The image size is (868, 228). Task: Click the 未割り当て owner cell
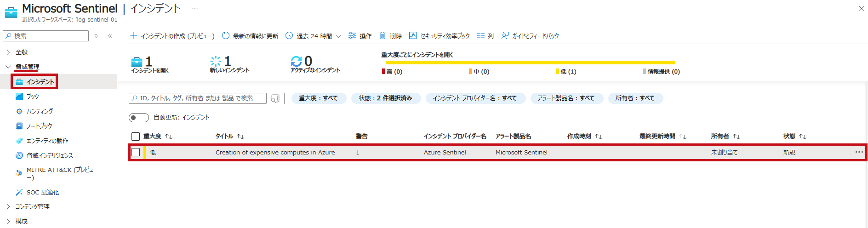point(724,153)
